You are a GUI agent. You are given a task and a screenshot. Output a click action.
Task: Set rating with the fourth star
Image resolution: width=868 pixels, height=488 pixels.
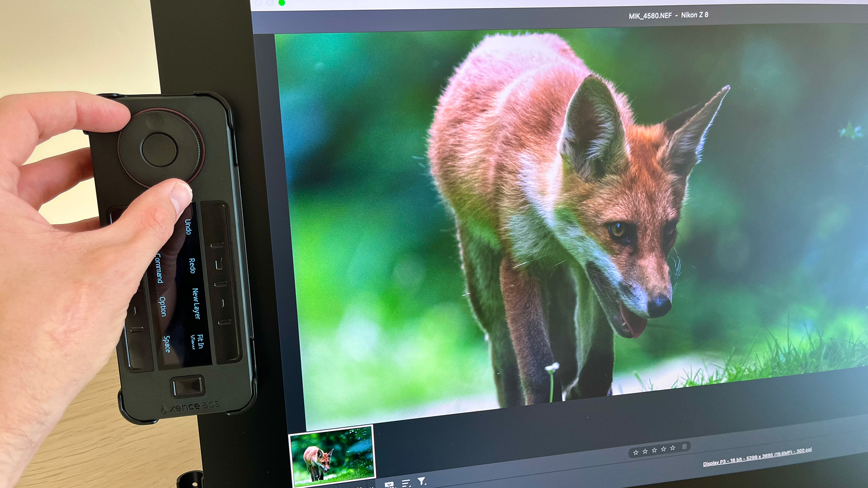click(x=663, y=449)
